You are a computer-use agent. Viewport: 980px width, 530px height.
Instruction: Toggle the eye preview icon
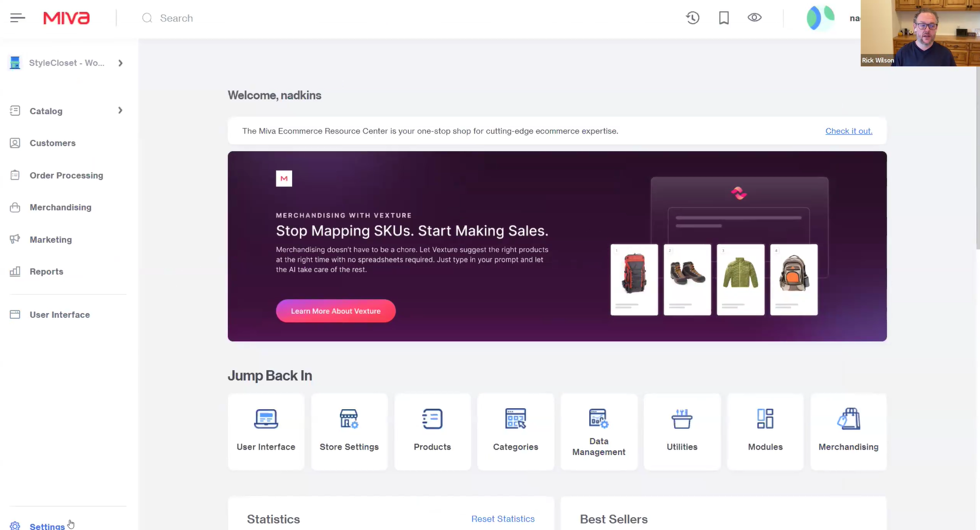[x=754, y=17]
